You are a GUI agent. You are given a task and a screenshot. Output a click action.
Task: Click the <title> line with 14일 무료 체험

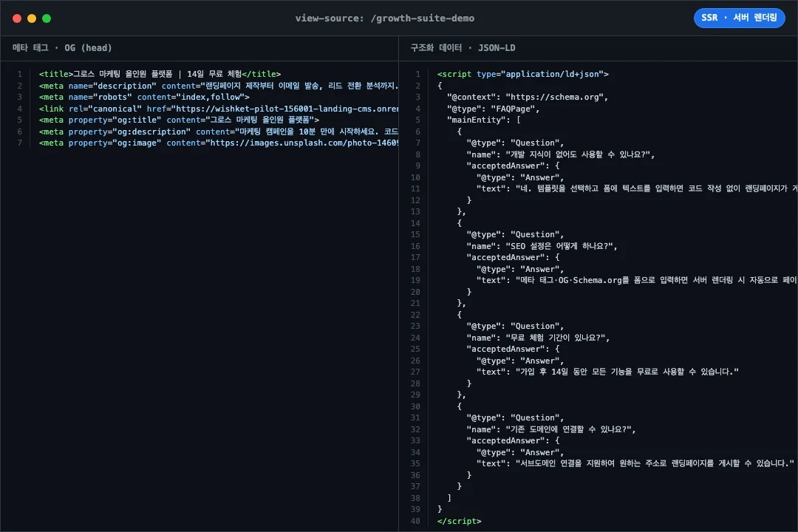click(x=160, y=74)
